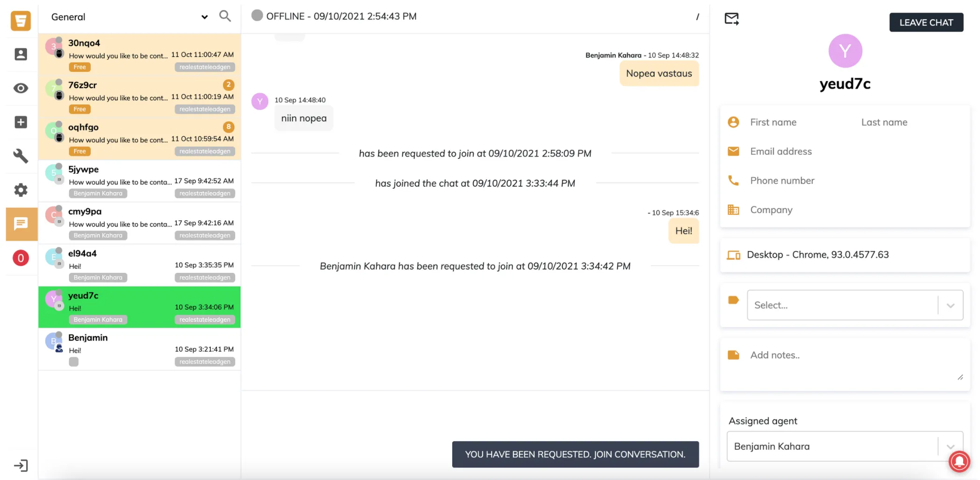This screenshot has width=980, height=480.
Task: Click the Email address field
Action: pyautogui.click(x=855, y=151)
